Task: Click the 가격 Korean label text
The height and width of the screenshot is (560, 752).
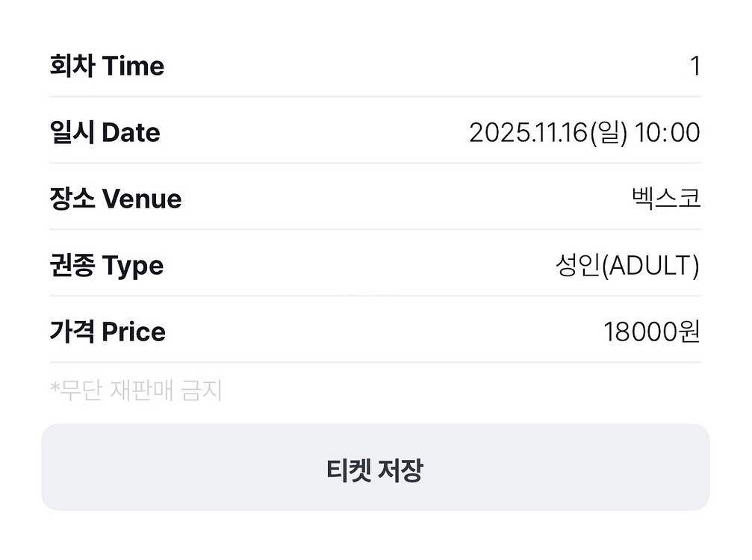Action: [72, 332]
